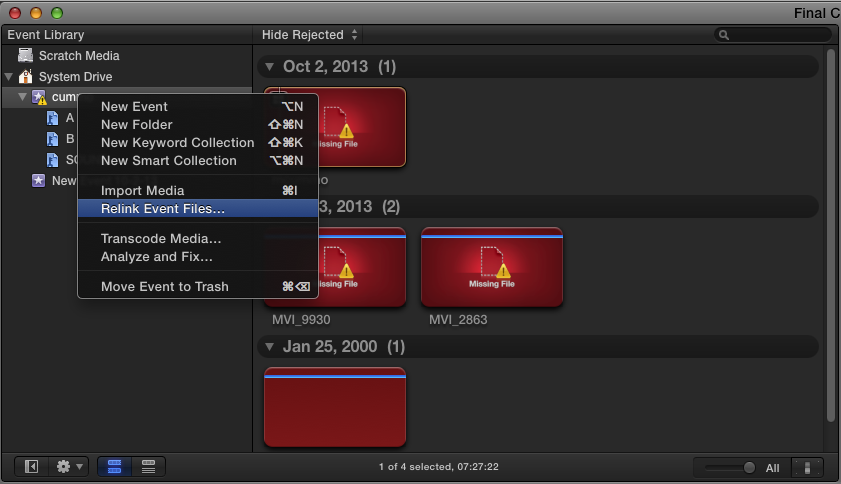
Task: Click the MVI_9930 clip name
Action: coord(301,320)
